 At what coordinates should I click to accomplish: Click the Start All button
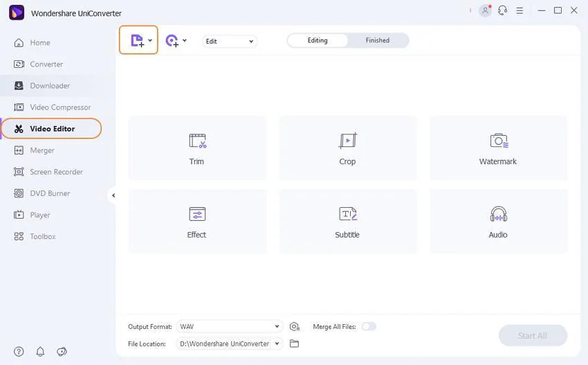point(533,336)
